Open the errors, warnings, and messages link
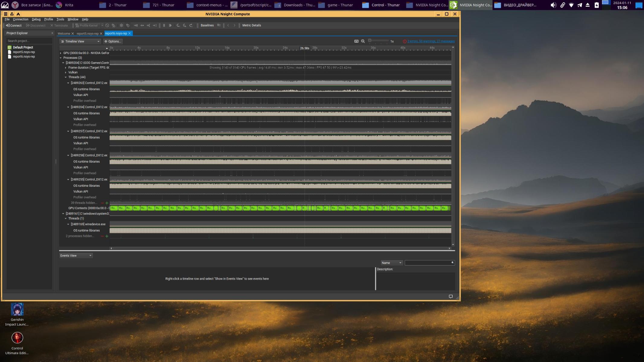Image resolution: width=644 pixels, height=362 pixels. click(431, 41)
